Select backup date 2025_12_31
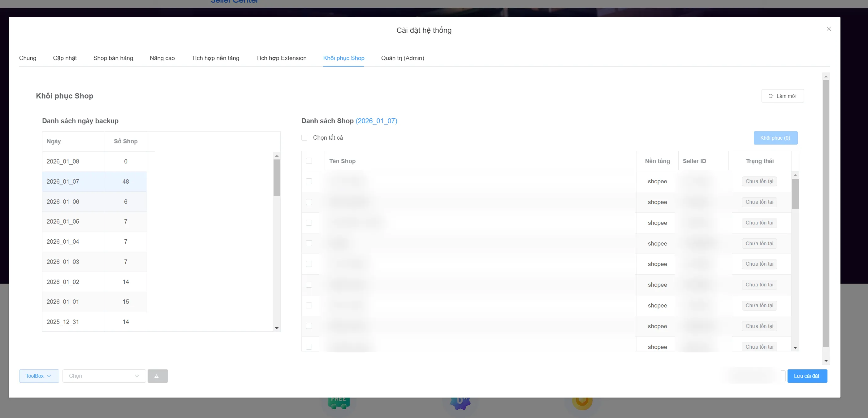This screenshot has height=418, width=868. [94, 322]
